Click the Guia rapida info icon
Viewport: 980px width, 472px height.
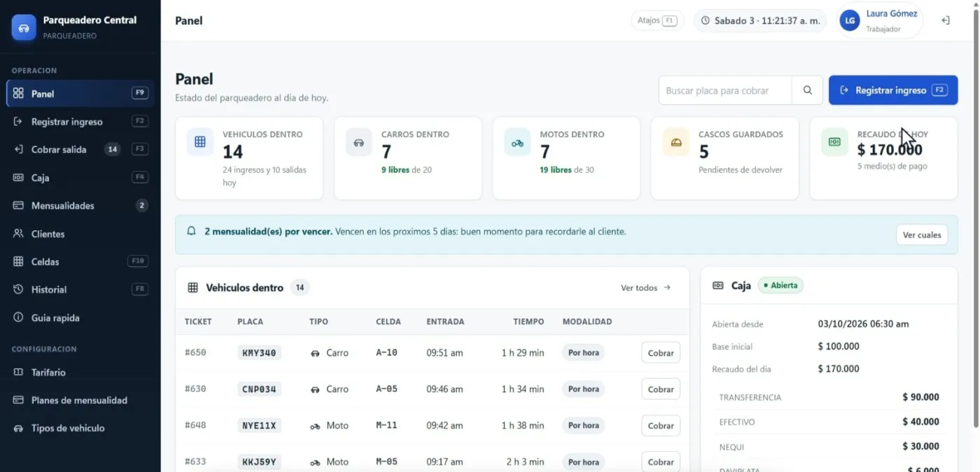[x=19, y=317]
